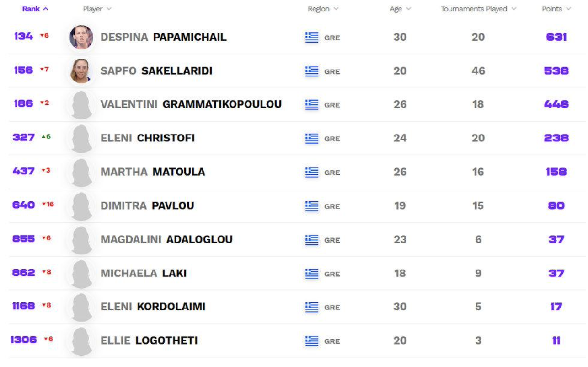Click the Greek flag icon beside Papamichail
The height and width of the screenshot is (367, 588).
click(x=312, y=38)
